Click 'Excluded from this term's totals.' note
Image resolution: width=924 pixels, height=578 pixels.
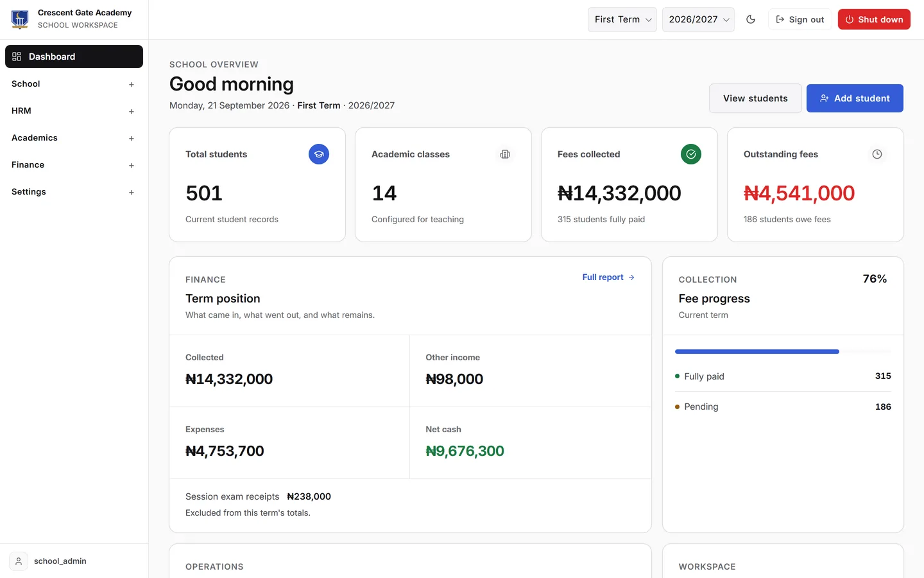point(248,512)
